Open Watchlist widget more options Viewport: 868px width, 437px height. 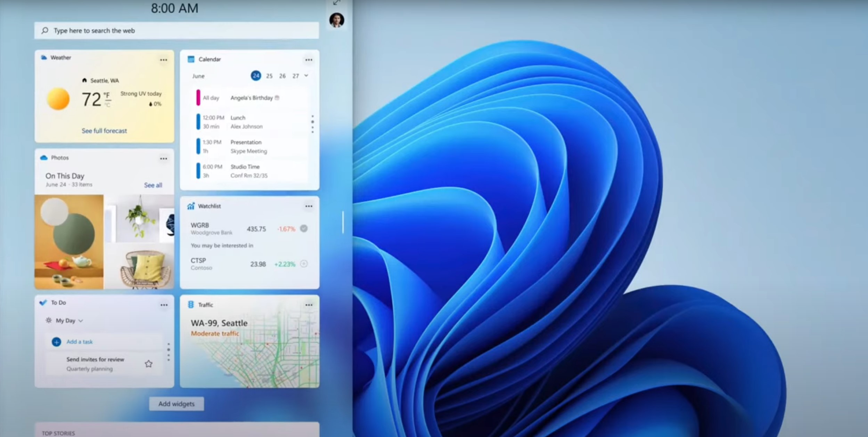[x=309, y=206]
